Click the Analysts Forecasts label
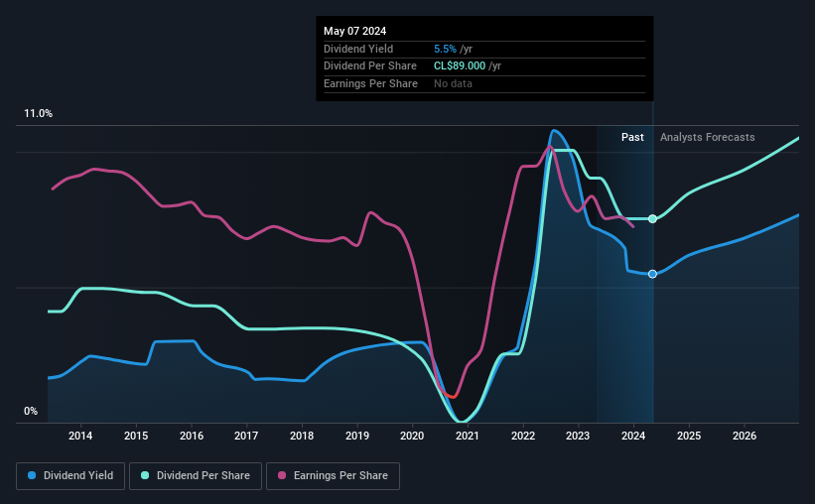Viewport: 815px width, 504px height. point(708,137)
